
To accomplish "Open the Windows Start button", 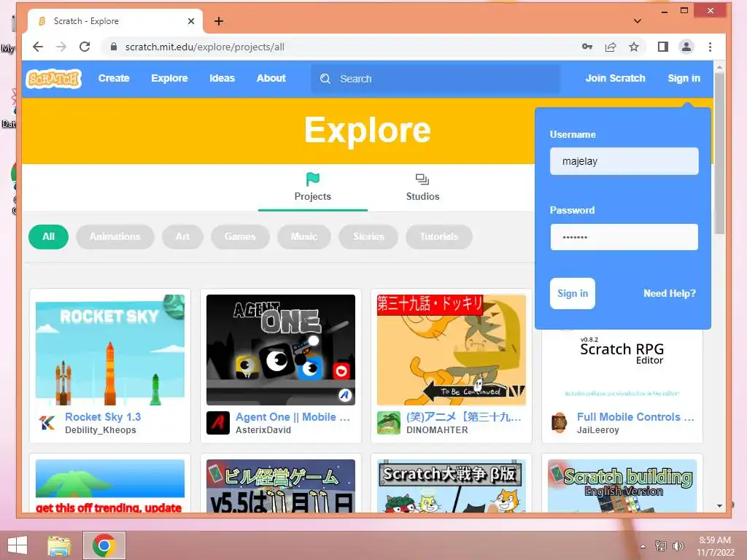I will pos(18,545).
